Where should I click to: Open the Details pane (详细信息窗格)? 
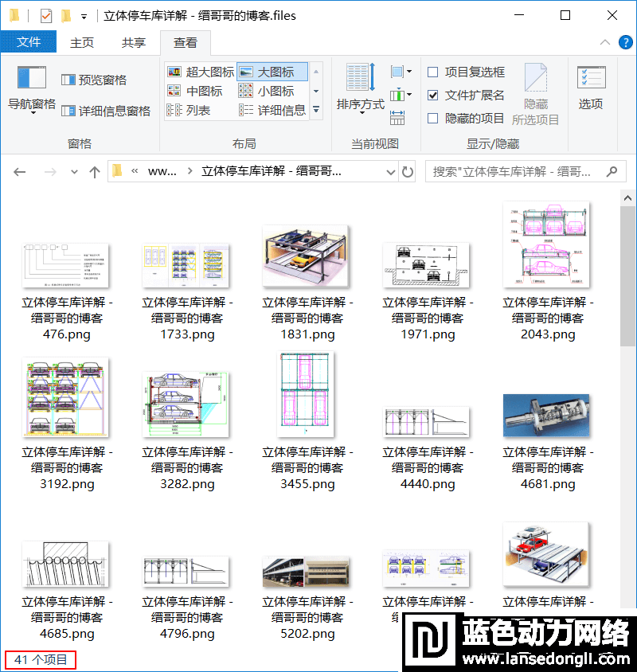[106, 111]
